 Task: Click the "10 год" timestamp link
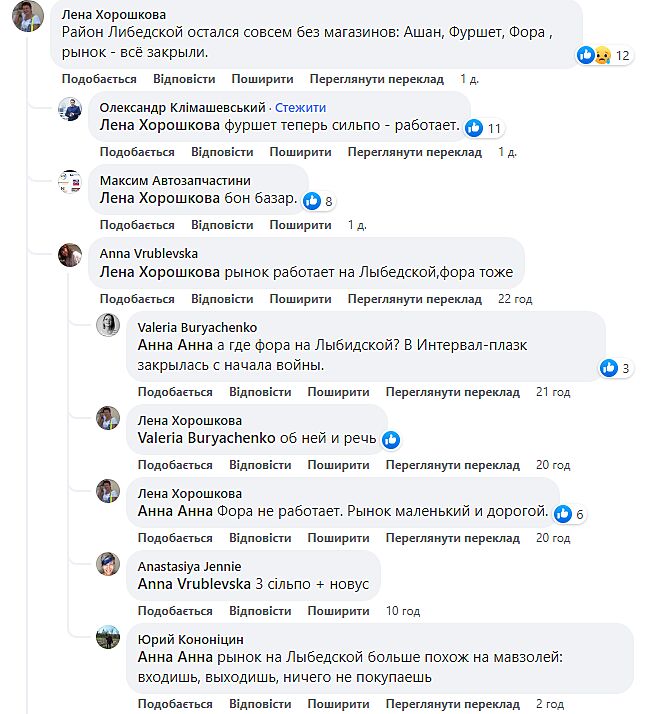coord(403,611)
